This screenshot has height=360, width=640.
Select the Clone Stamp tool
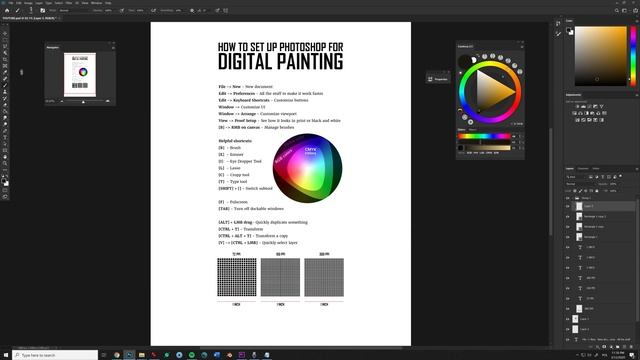[x=5, y=92]
